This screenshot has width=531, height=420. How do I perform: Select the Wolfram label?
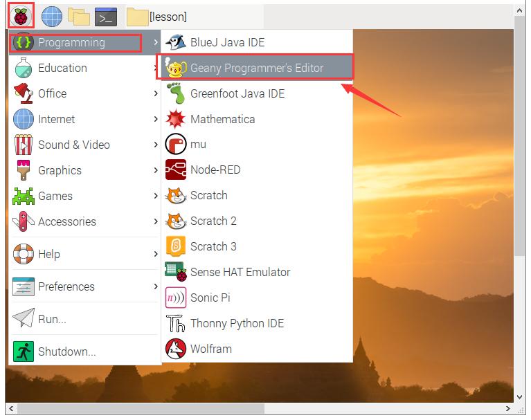click(211, 349)
